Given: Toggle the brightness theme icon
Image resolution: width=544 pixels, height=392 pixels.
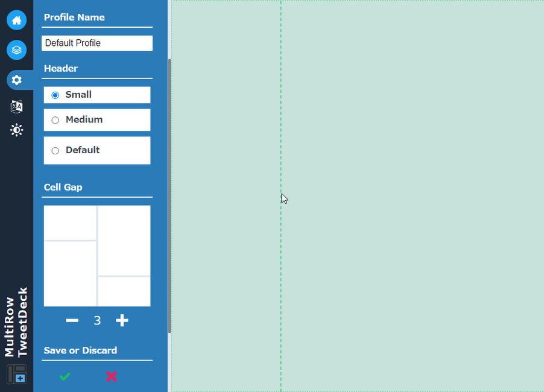Looking at the screenshot, I should click(16, 130).
